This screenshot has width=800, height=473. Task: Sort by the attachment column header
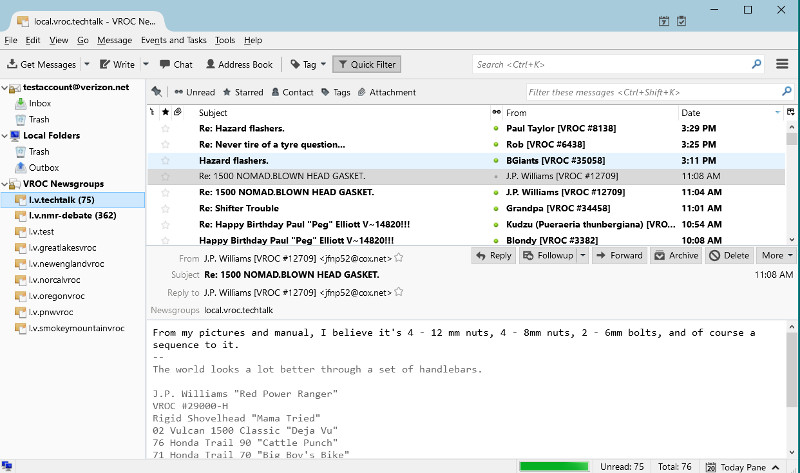[x=178, y=112]
